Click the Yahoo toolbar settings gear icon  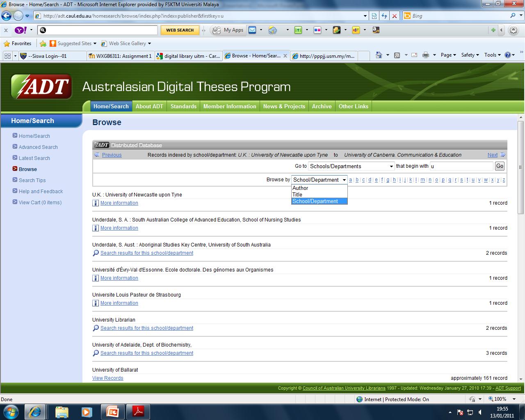513,30
